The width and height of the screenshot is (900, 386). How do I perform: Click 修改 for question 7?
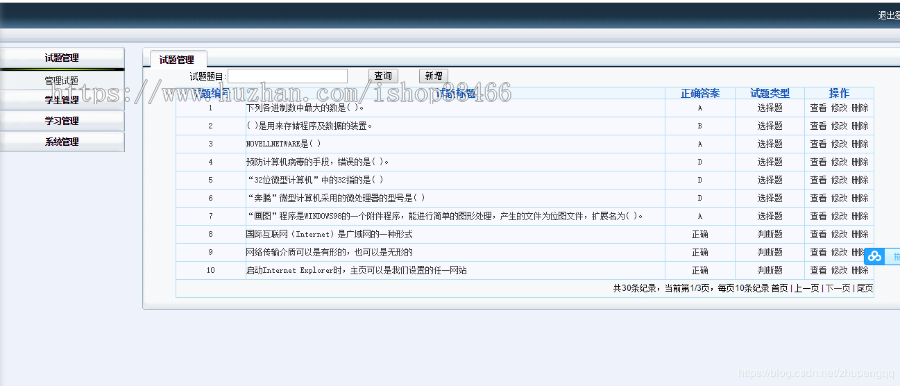[x=839, y=216]
